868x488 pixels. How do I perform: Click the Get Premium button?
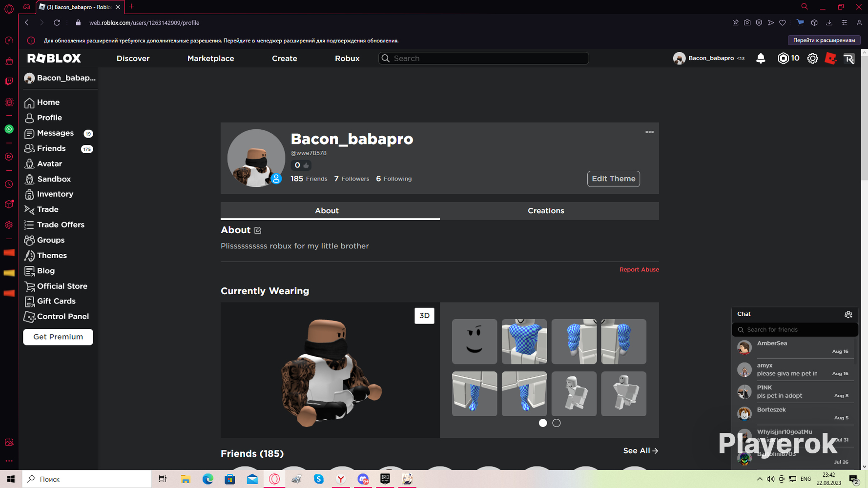pos(58,337)
